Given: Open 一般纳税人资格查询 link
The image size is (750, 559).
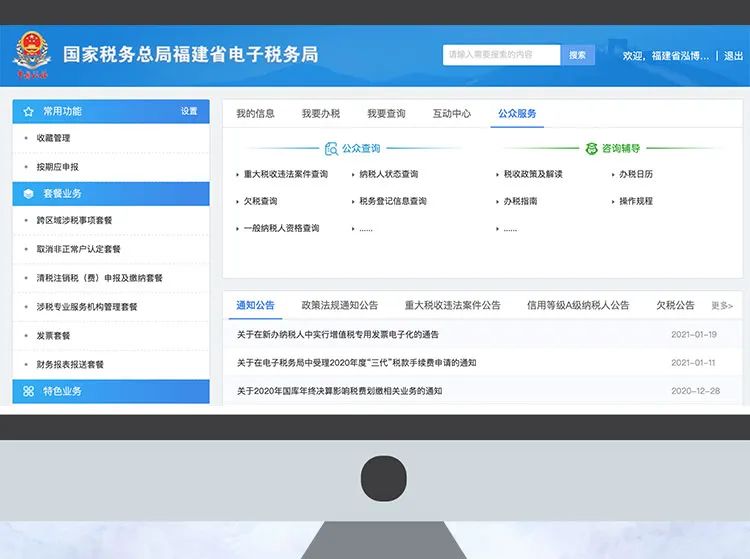Looking at the screenshot, I should pos(282,229).
